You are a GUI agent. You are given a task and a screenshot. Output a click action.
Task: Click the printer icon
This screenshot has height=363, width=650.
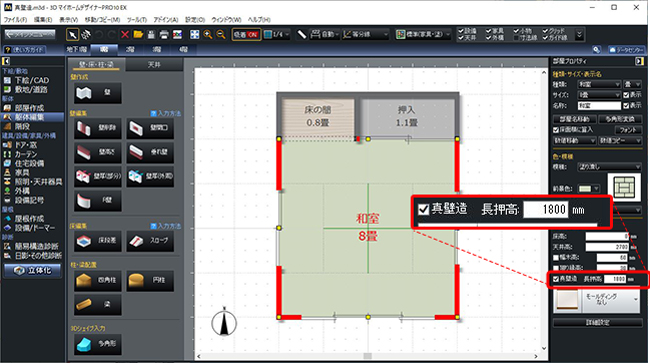tap(164, 34)
